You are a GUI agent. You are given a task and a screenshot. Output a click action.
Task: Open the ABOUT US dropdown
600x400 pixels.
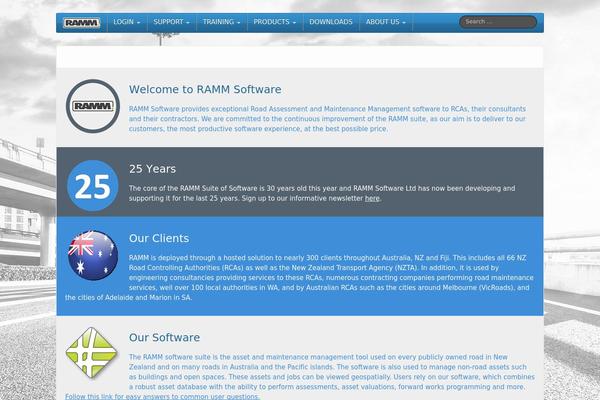pyautogui.click(x=386, y=22)
